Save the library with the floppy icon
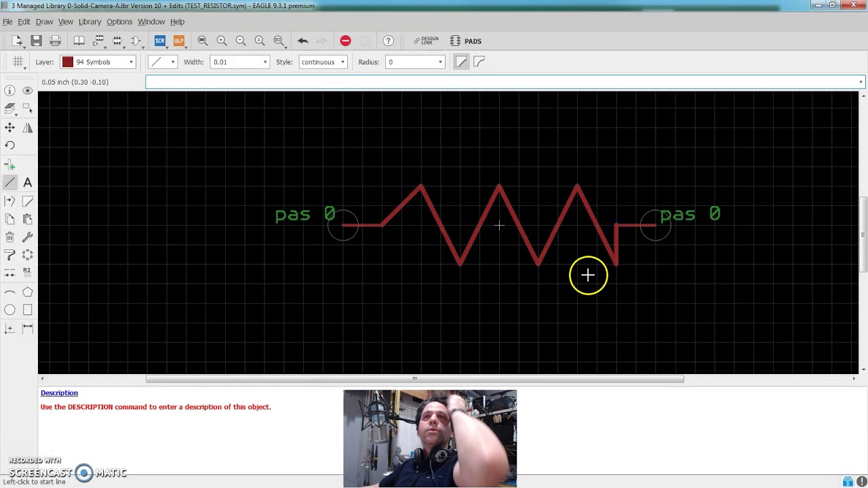This screenshot has width=868, height=488. [x=37, y=41]
